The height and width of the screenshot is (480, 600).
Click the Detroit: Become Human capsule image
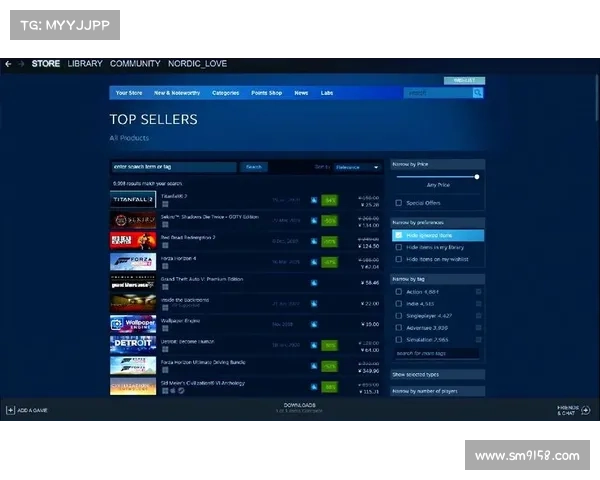pos(132,345)
